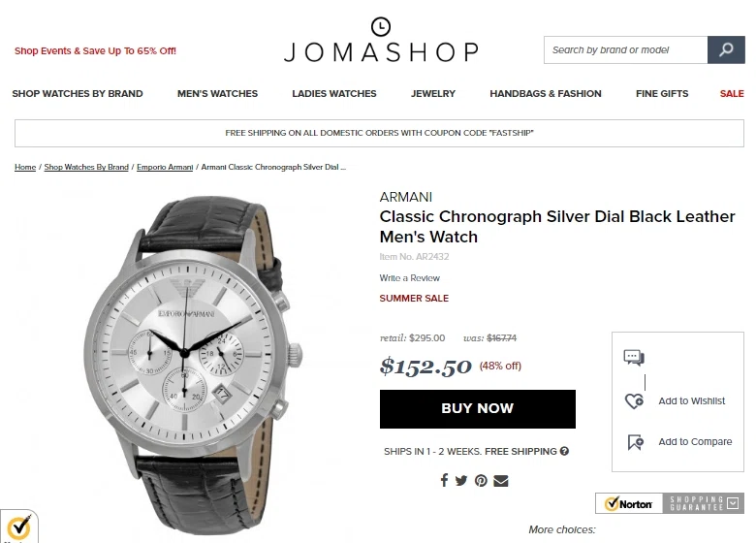Viewport: 756px width, 543px height.
Task: Open the Shop Watches By Brand menu
Action: tap(78, 93)
